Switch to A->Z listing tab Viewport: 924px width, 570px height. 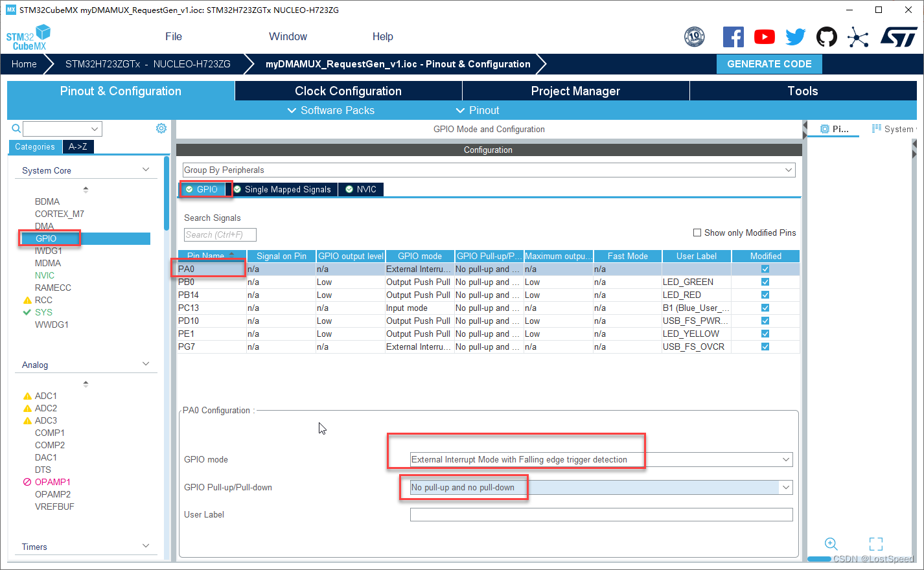click(78, 146)
